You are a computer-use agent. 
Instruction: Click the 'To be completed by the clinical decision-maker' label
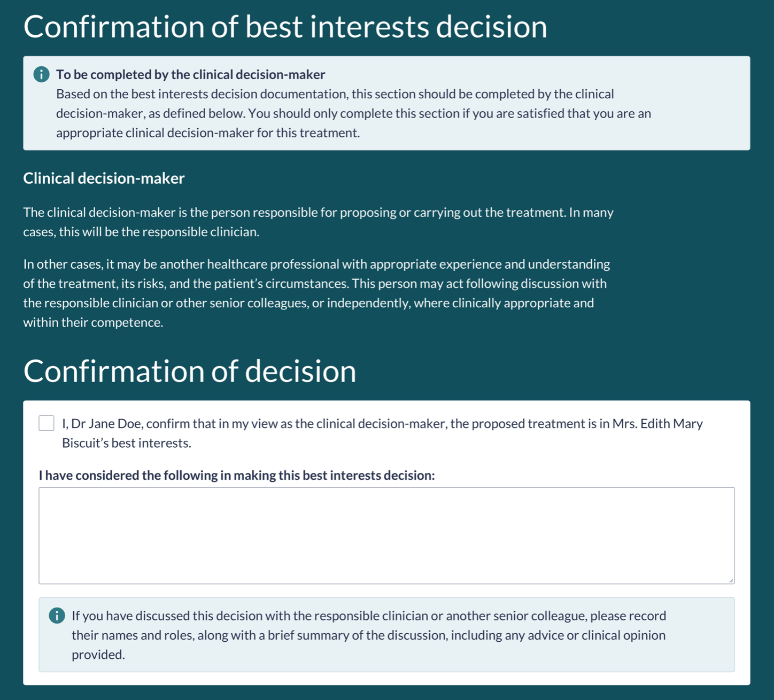click(x=190, y=74)
